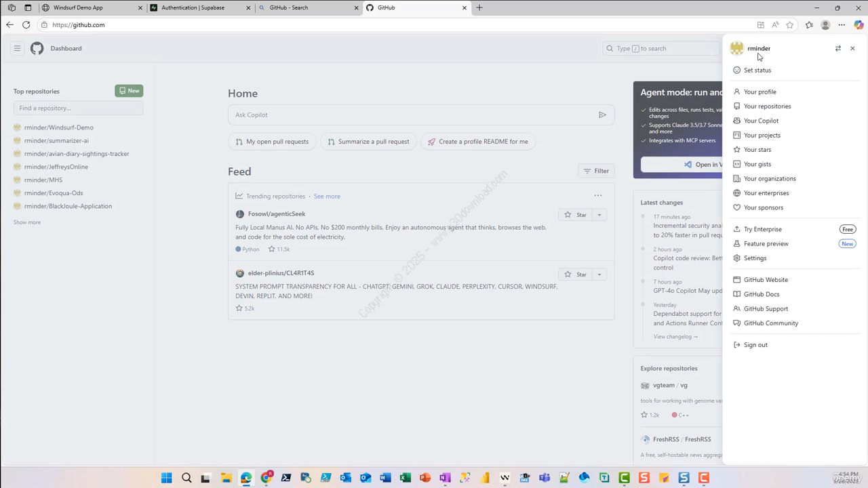
Task: Expand Star dropdown for elder-plinius/CL4R1T4S
Action: [x=599, y=274]
